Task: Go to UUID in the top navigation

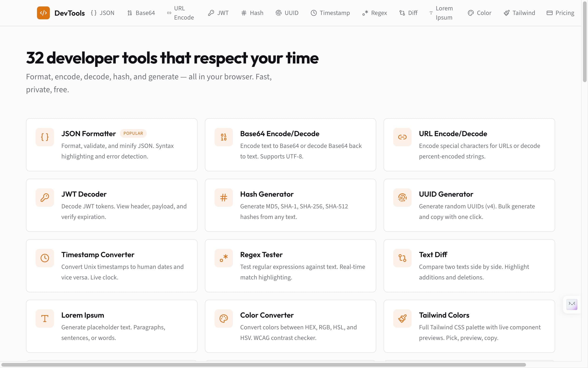Action: click(287, 13)
